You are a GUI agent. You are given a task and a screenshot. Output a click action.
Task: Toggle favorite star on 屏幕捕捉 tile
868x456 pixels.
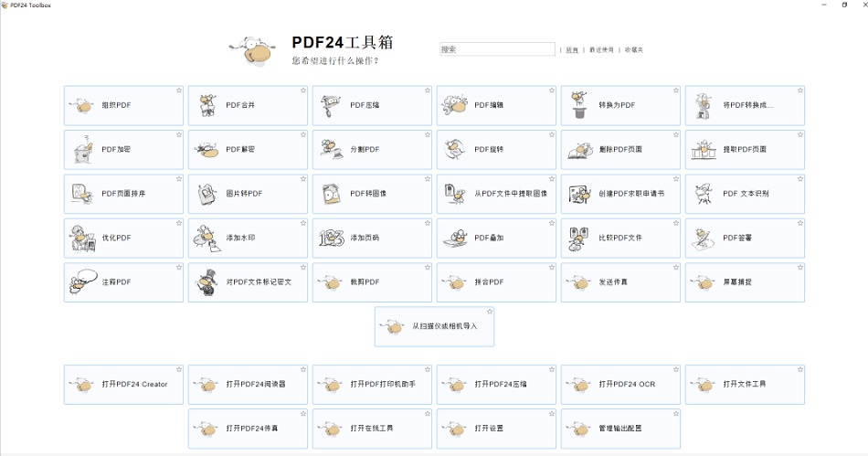[x=799, y=267]
